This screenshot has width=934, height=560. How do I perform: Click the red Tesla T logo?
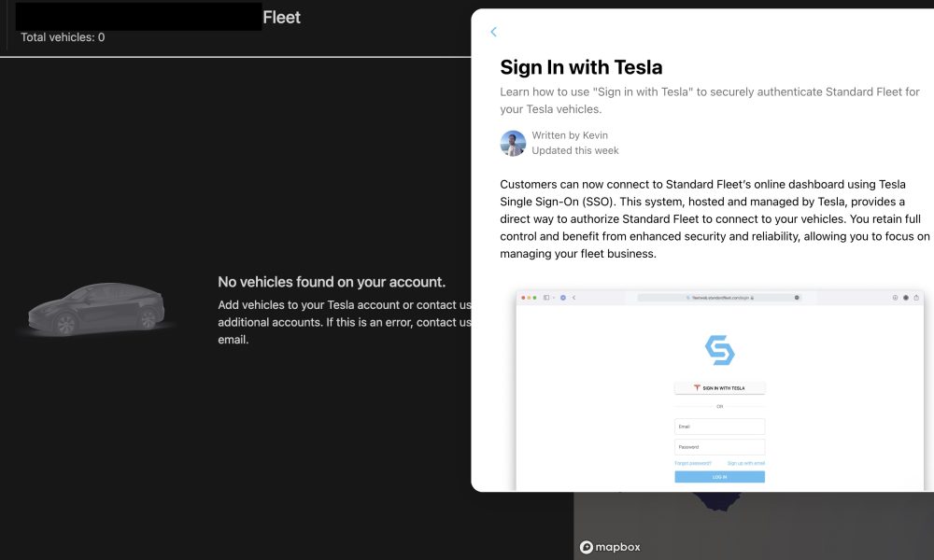(697, 388)
